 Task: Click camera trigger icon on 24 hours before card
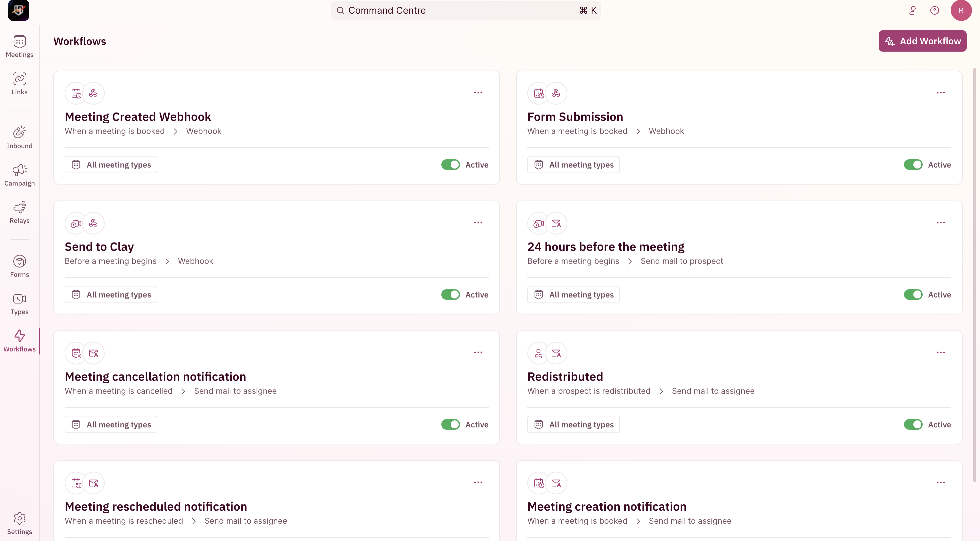pos(539,223)
